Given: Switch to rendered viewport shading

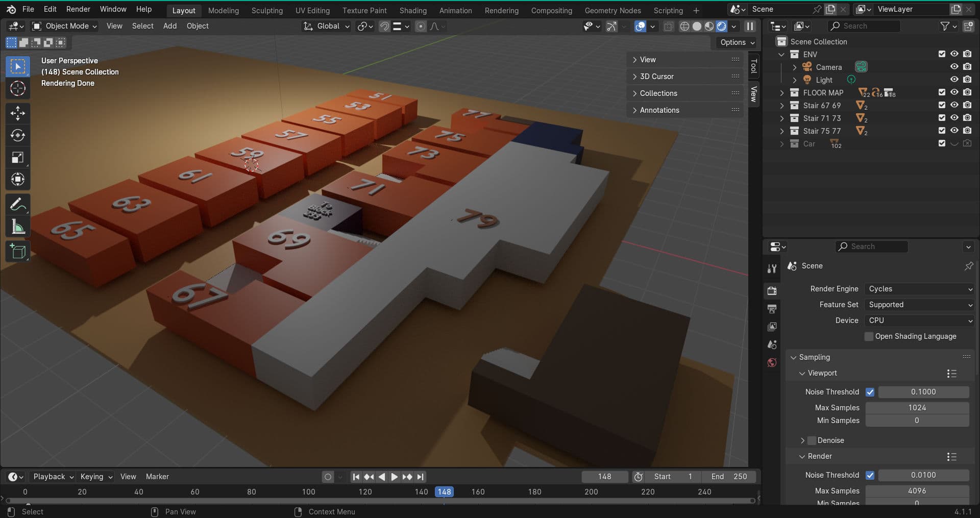Looking at the screenshot, I should tap(721, 26).
